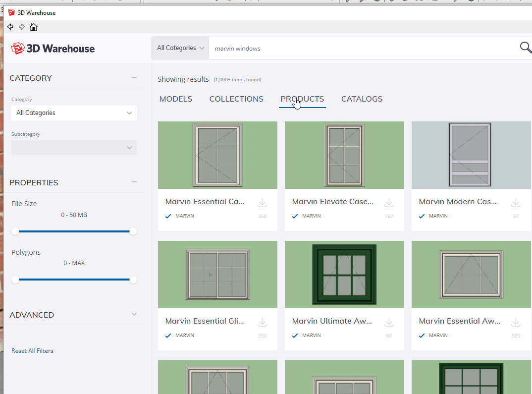
Task: Download Marvin Essential Gli... model
Action: [262, 322]
